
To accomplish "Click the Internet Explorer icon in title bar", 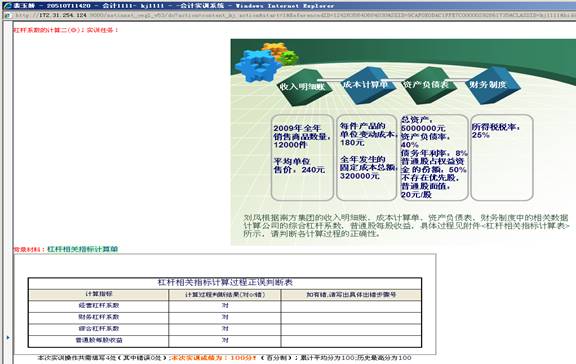I will point(7,6).
